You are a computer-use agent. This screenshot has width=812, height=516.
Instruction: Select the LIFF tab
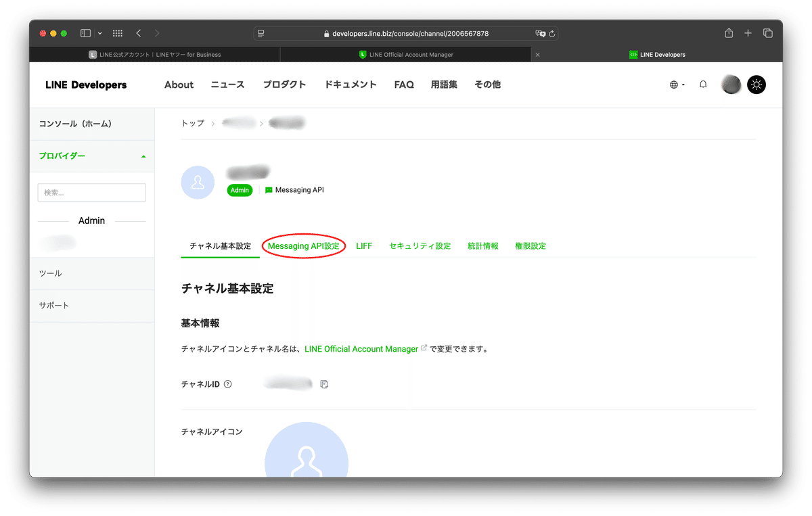click(x=363, y=245)
